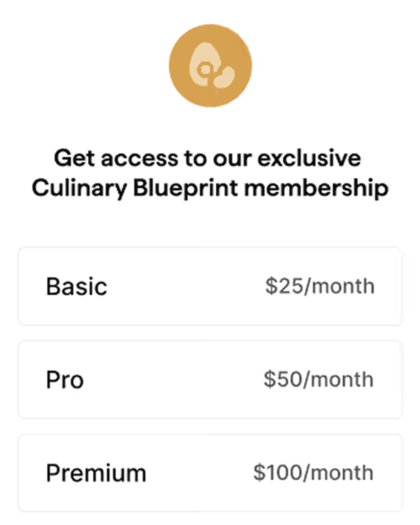Select the Premium membership plan card
The height and width of the screenshot is (525, 420).
click(210, 473)
